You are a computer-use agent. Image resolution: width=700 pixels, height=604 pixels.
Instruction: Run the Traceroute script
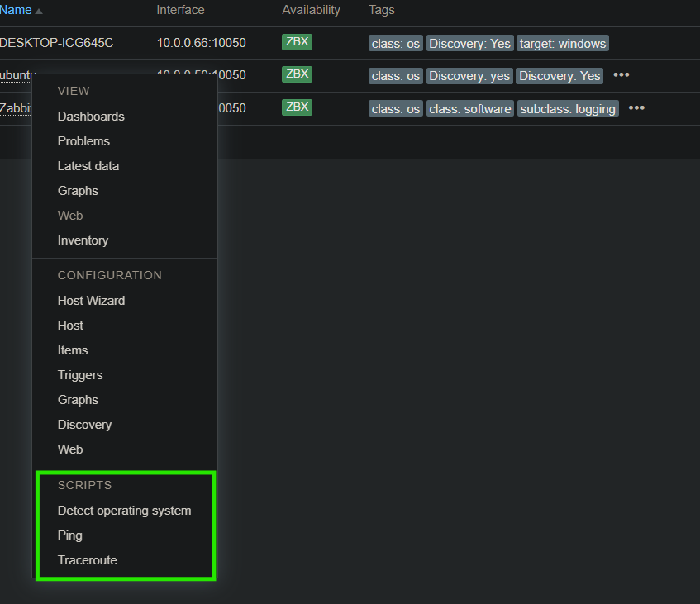tap(88, 560)
